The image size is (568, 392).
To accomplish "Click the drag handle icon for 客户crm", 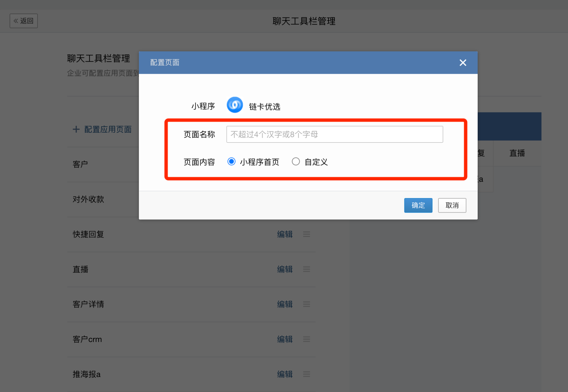I will pos(306,339).
